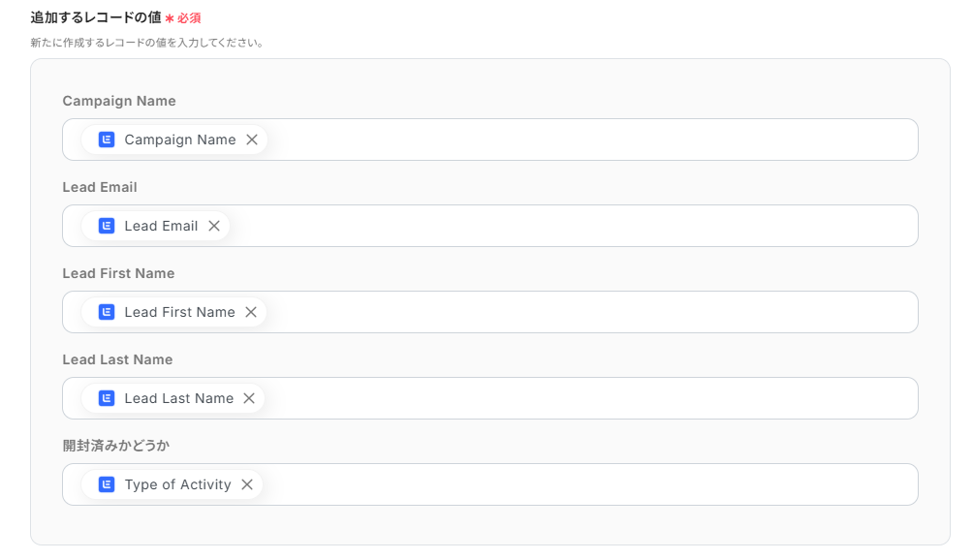Click the blue icon on Lead First Name chip
The image size is (973, 560).
(107, 312)
